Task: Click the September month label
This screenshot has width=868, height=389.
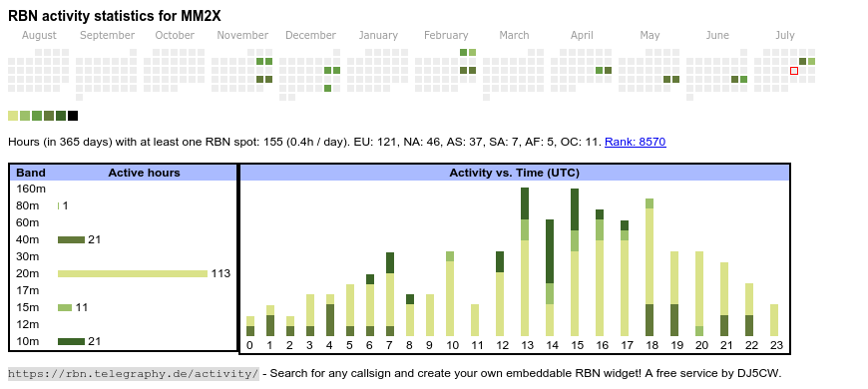Action: coord(107,36)
